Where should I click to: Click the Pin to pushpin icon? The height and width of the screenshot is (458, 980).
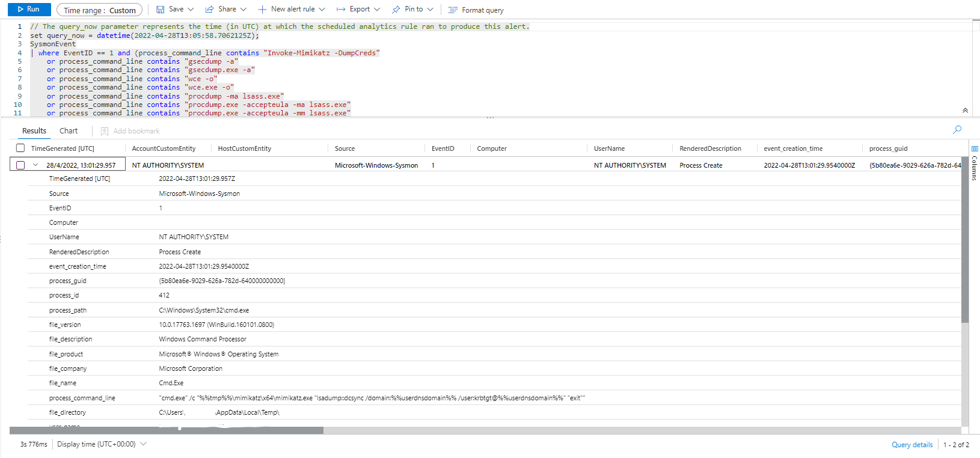click(x=396, y=10)
